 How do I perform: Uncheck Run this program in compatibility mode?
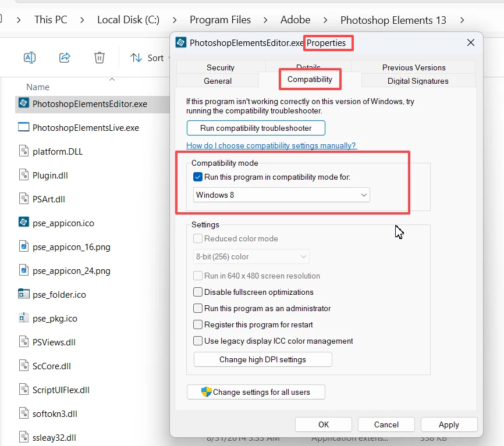pos(198,177)
